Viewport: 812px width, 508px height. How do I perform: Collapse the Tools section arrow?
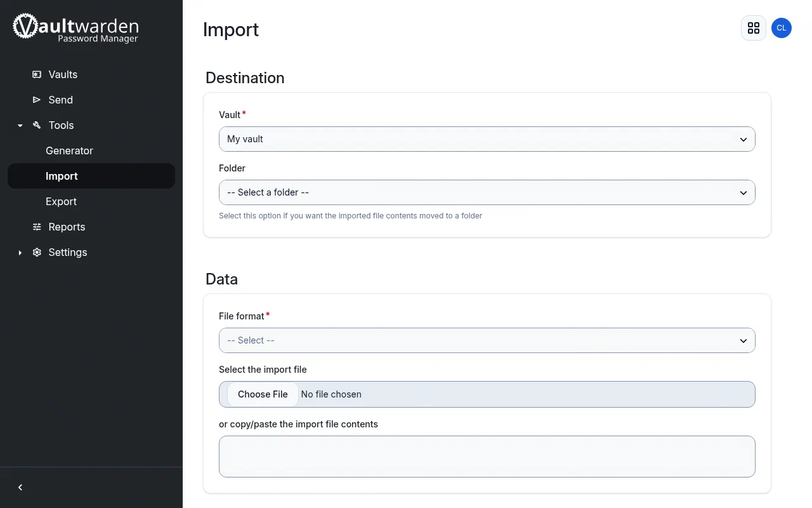[20, 126]
